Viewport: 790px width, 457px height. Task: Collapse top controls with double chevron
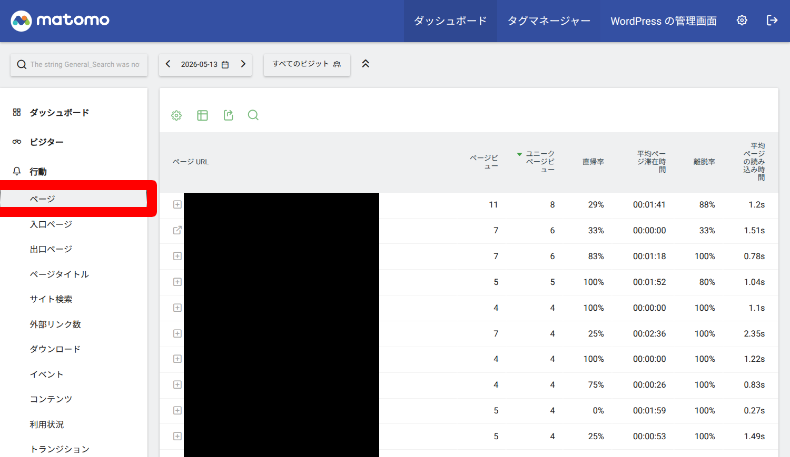[x=366, y=64]
